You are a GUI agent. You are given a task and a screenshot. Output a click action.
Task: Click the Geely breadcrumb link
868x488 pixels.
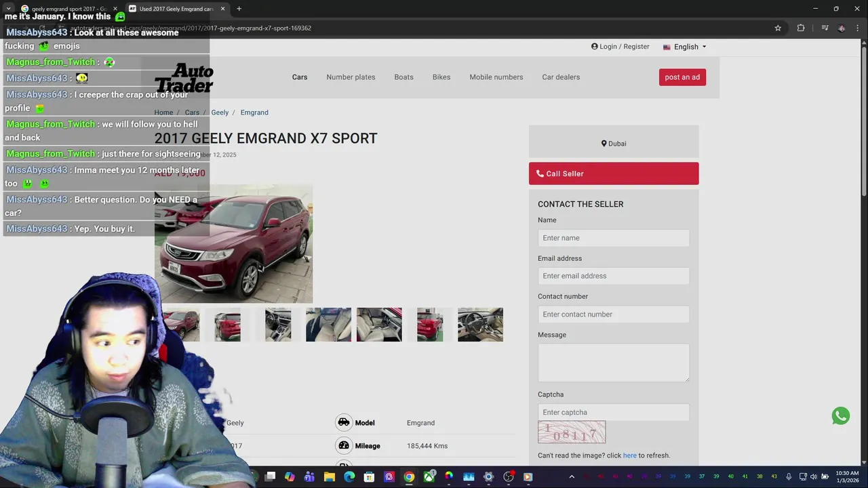tap(220, 113)
